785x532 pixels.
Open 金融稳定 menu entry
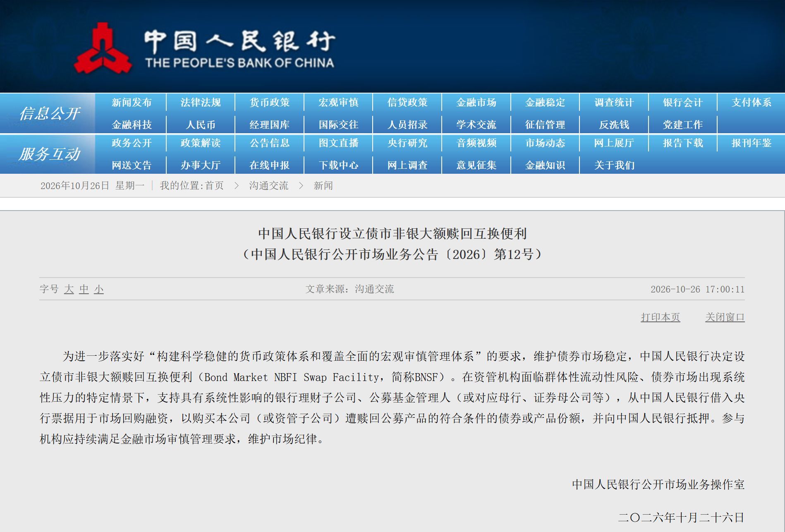[545, 103]
